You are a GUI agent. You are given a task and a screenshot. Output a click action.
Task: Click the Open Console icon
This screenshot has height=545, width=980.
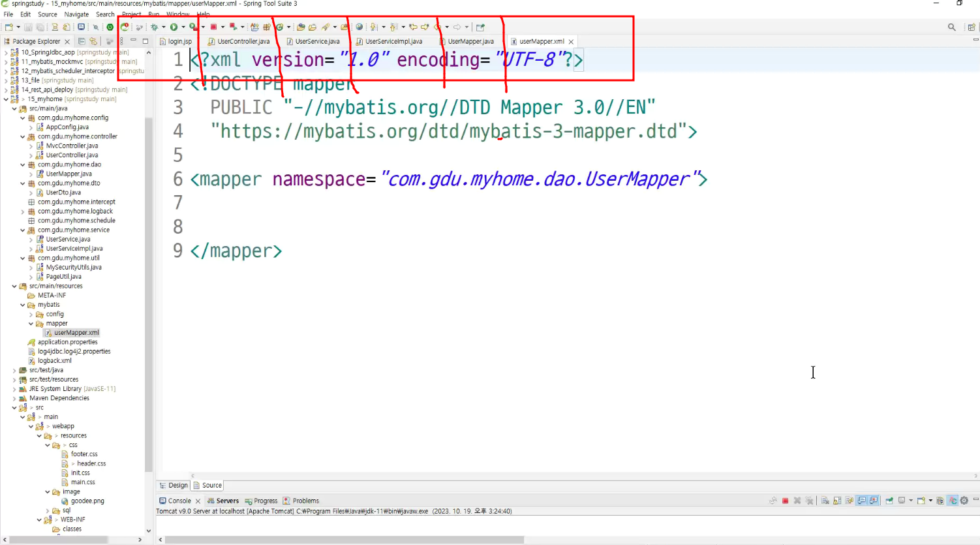(921, 501)
